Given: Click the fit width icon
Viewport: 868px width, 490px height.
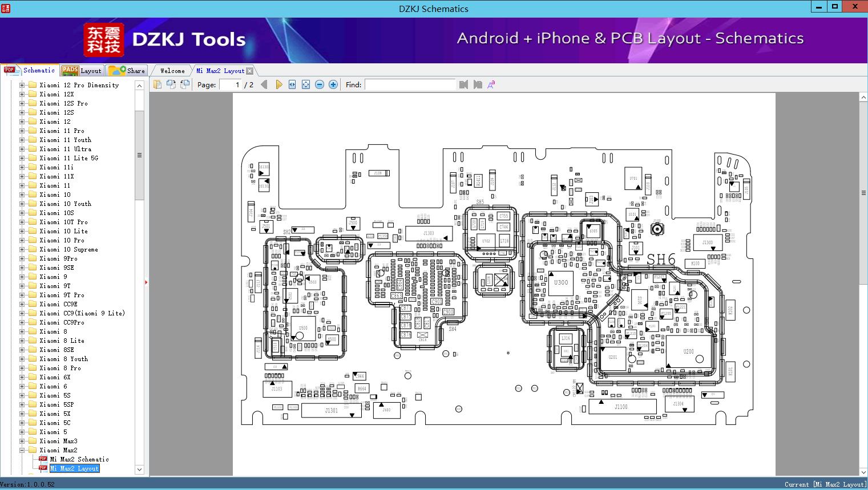Looking at the screenshot, I should tap(292, 84).
